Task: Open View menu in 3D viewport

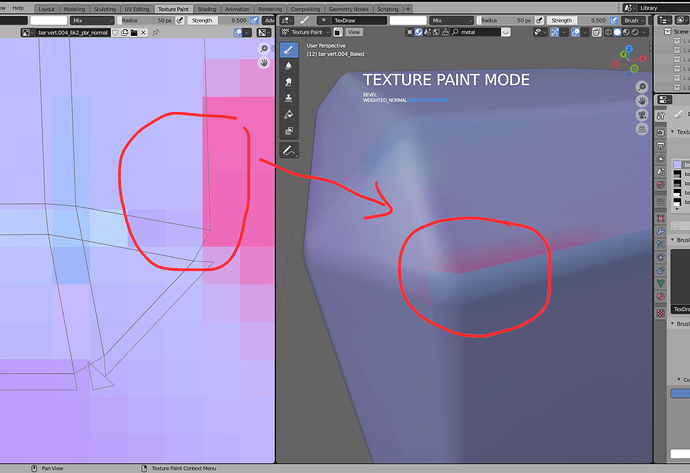Action: (x=353, y=32)
